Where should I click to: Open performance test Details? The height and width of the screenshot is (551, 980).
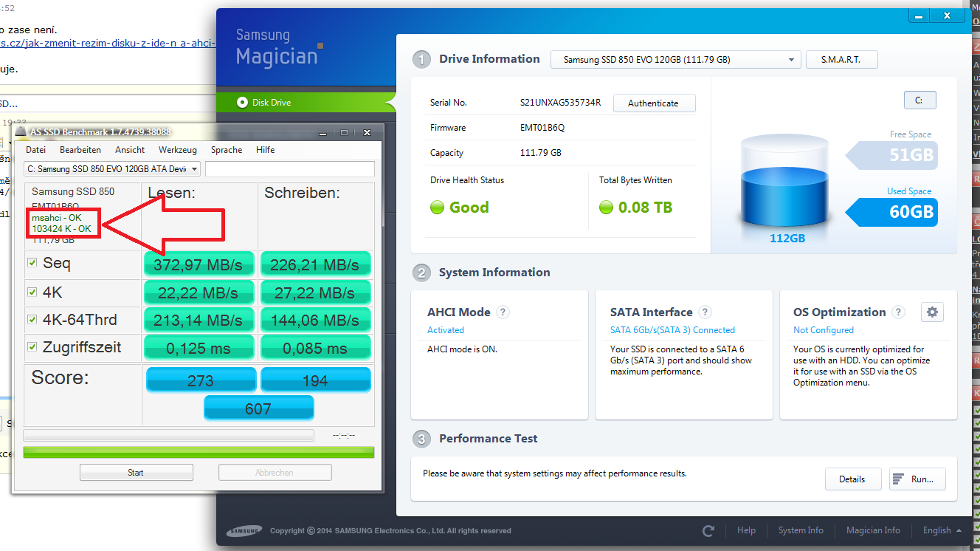[852, 479]
